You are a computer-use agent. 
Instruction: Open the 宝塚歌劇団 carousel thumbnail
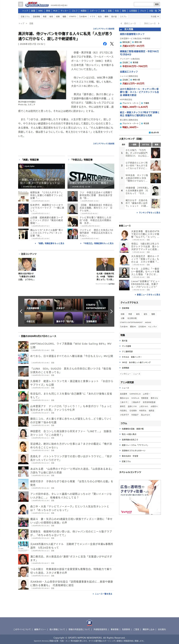point(96,318)
